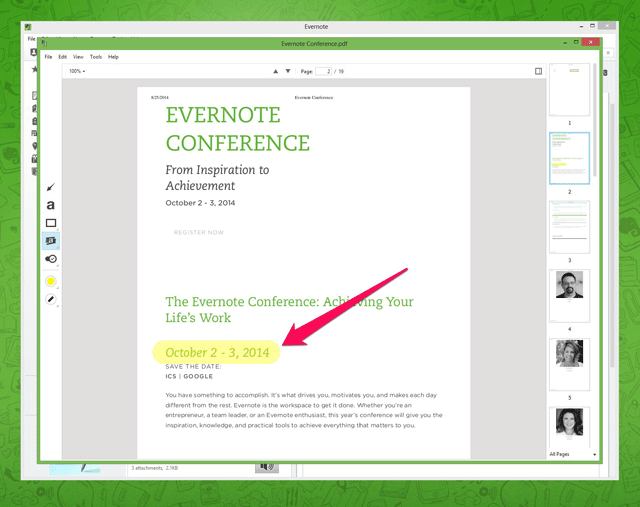Screen dimensions: 640x507
Task: Click the Evernote main window app icon
Action: [28, 27]
